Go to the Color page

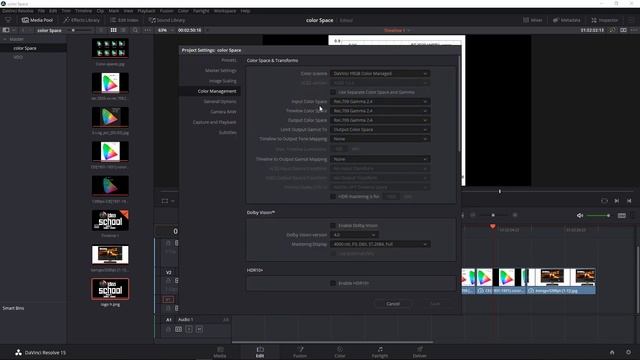pos(340,352)
